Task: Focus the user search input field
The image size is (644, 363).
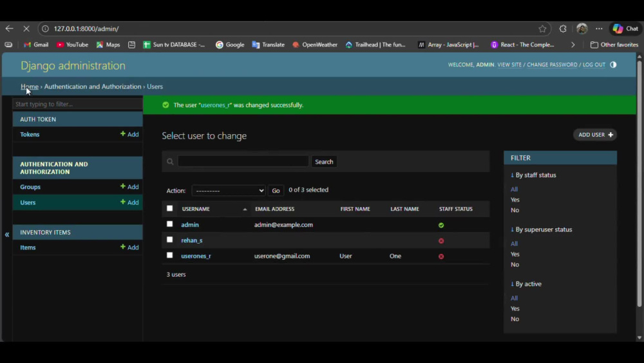Action: click(x=243, y=161)
